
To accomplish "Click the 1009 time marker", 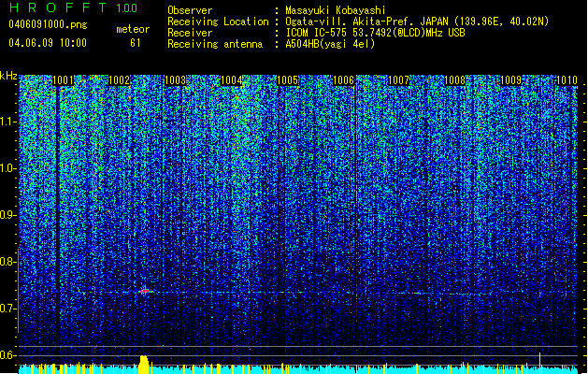I will [x=511, y=80].
